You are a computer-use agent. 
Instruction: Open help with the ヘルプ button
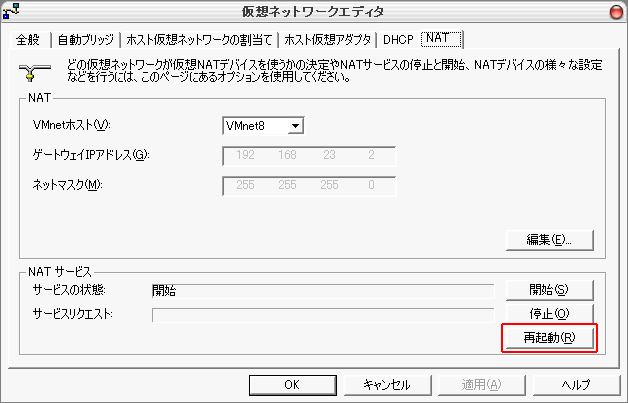coord(575,384)
